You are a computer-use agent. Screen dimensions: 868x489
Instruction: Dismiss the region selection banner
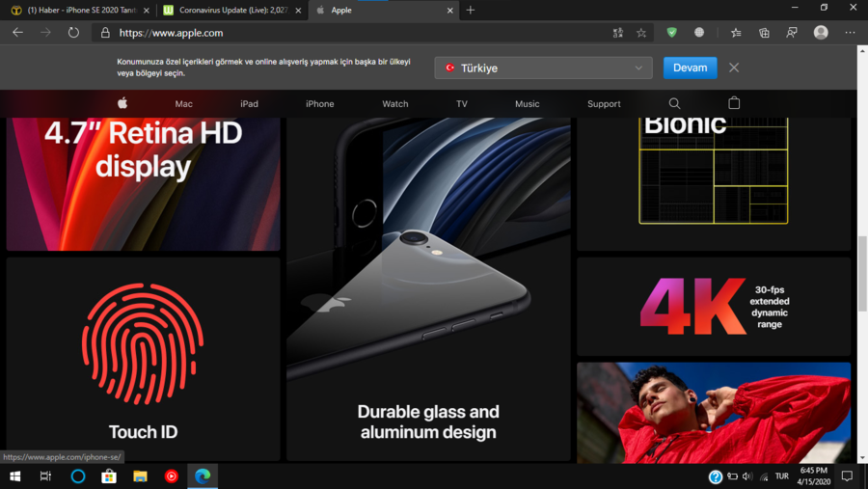(734, 68)
